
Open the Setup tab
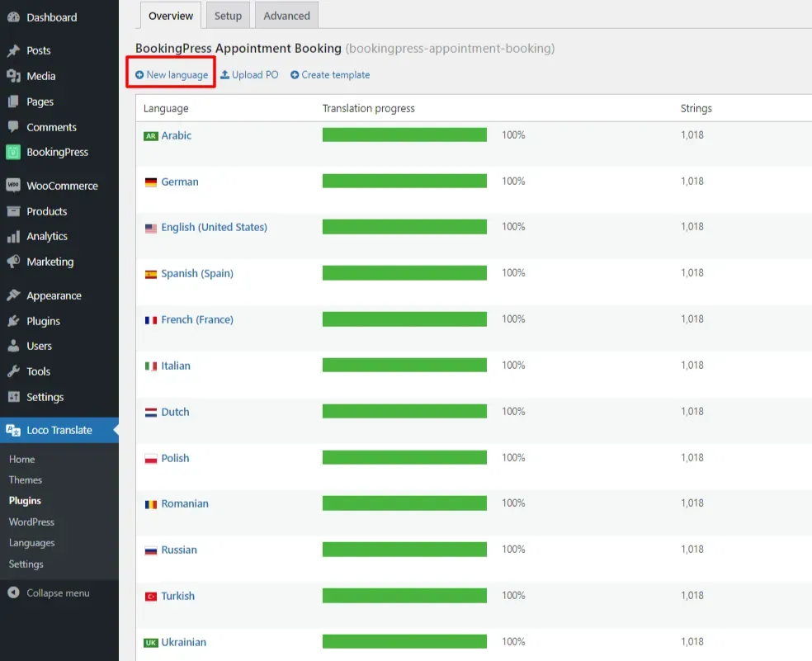click(228, 16)
